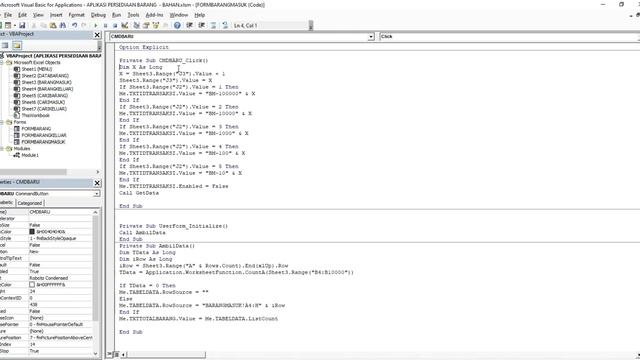The width and height of the screenshot is (640, 360).
Task: Open the Debug menu
Action: 98,15
